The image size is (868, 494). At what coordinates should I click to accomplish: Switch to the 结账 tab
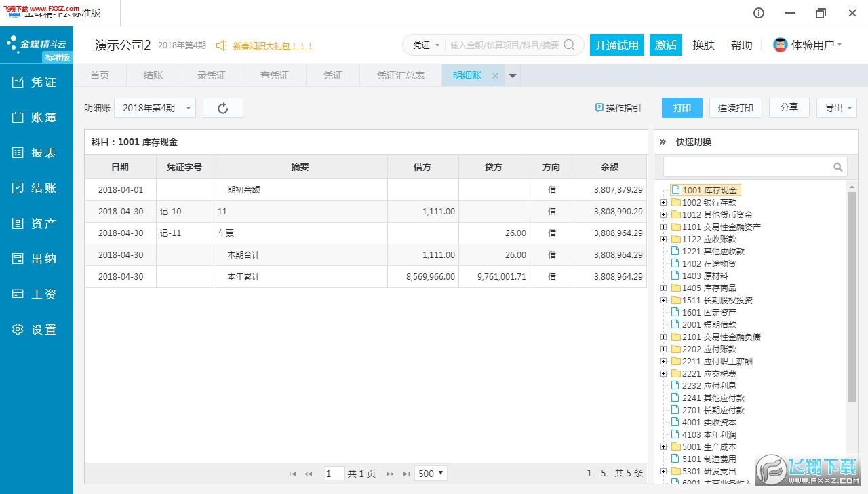pos(153,75)
